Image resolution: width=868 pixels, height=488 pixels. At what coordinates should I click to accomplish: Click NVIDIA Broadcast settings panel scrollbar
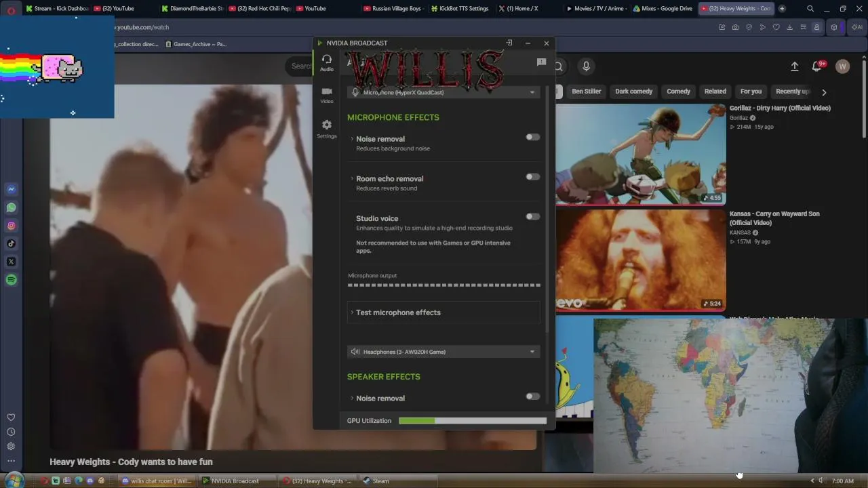click(547, 209)
